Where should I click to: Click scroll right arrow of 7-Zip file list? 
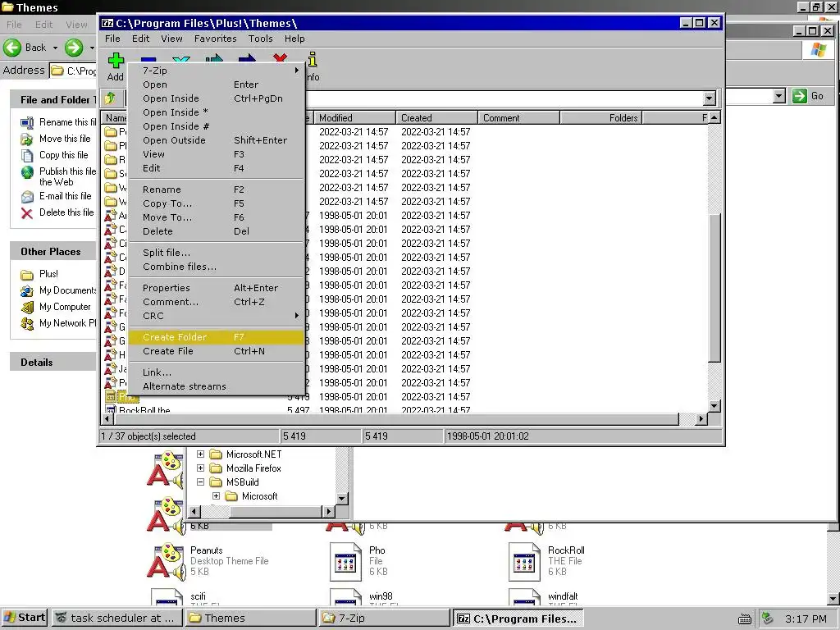tap(701, 419)
